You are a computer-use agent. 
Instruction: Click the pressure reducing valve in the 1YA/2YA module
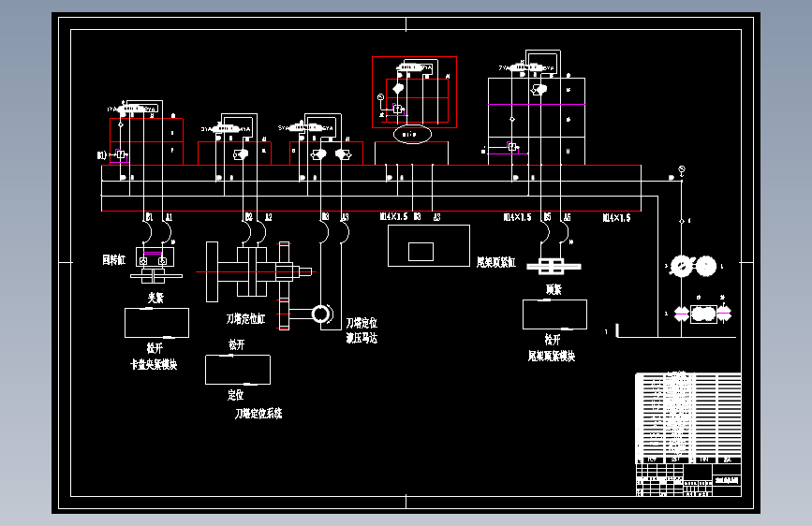tap(120, 154)
